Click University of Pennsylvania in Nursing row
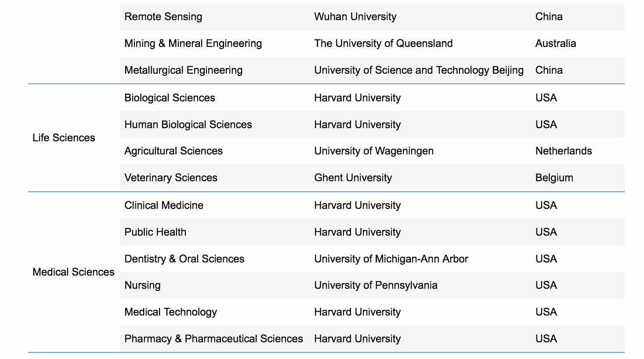Image resolution: width=644 pixels, height=359 pixels. click(x=376, y=285)
